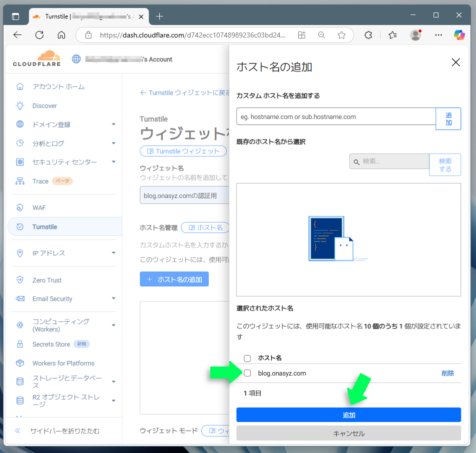Open Turnstile in the sidebar
This screenshot has width=476, height=453.
coord(45,226)
